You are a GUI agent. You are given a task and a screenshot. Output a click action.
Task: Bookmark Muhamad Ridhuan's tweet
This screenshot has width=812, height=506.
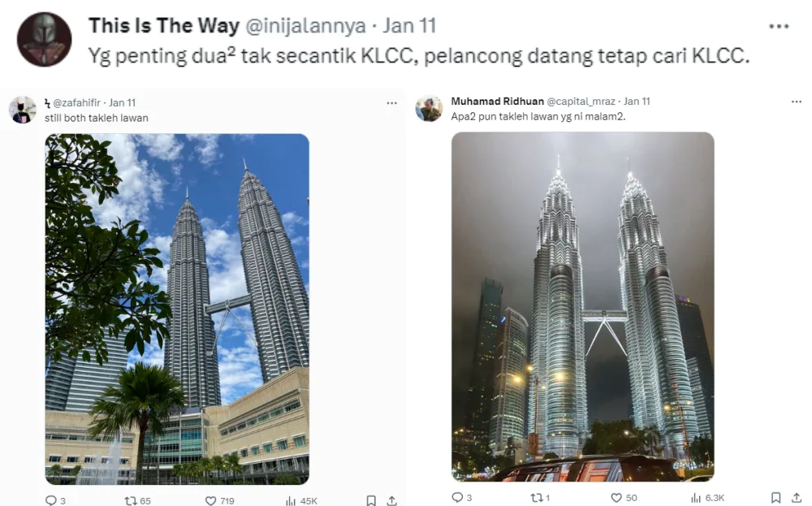pos(775,497)
